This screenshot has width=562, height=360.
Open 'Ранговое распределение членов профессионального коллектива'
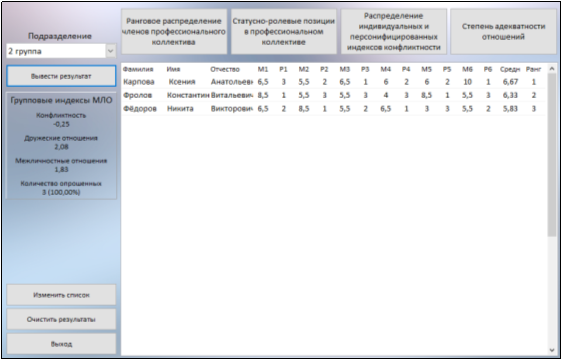tap(174, 32)
